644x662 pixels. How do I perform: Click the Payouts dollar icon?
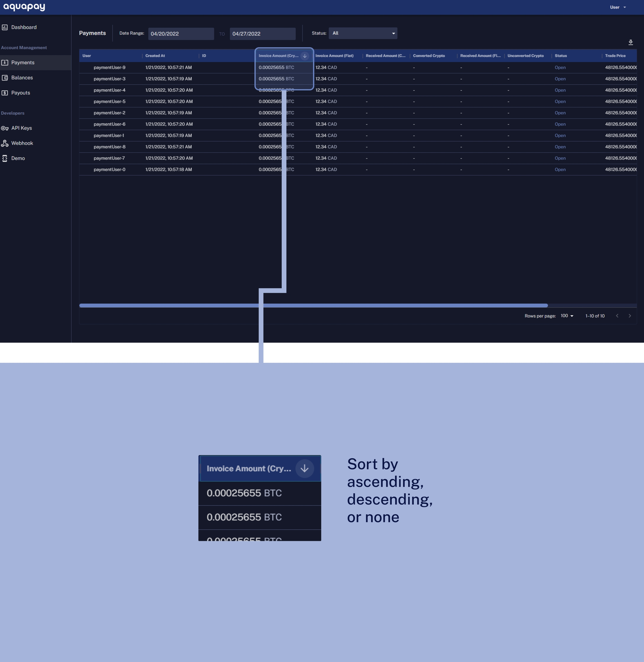tap(5, 93)
